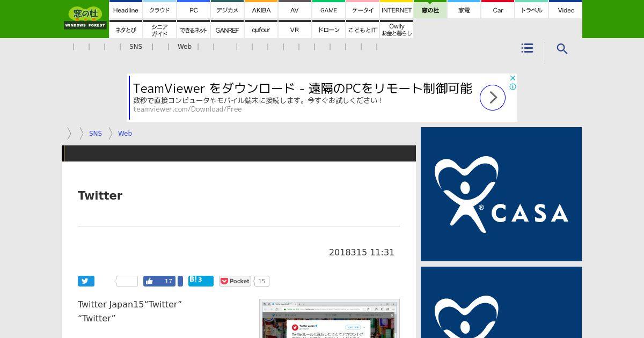
Task: Open the ケータイ tab
Action: pos(362,10)
